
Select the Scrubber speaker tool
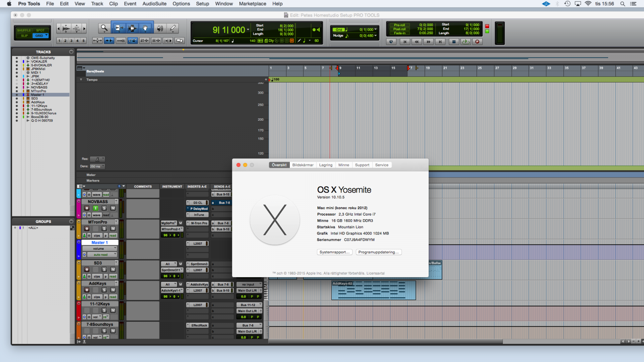[160, 28]
